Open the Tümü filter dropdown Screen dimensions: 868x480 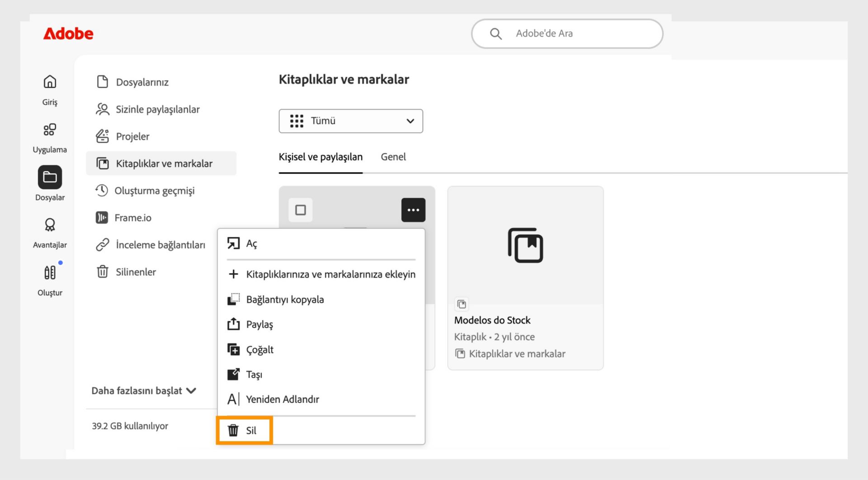351,121
